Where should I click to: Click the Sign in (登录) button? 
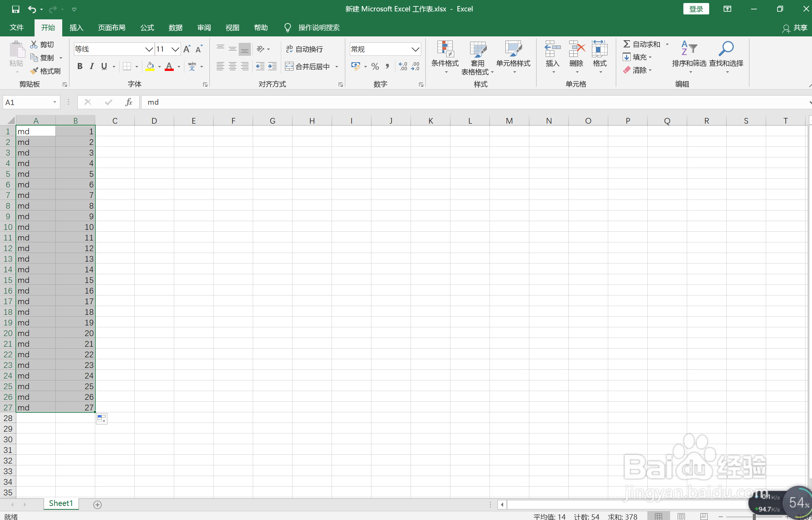[696, 9]
